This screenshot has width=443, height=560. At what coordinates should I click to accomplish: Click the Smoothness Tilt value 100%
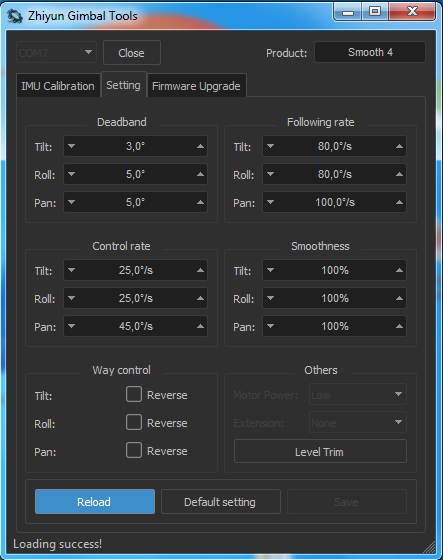pyautogui.click(x=335, y=270)
